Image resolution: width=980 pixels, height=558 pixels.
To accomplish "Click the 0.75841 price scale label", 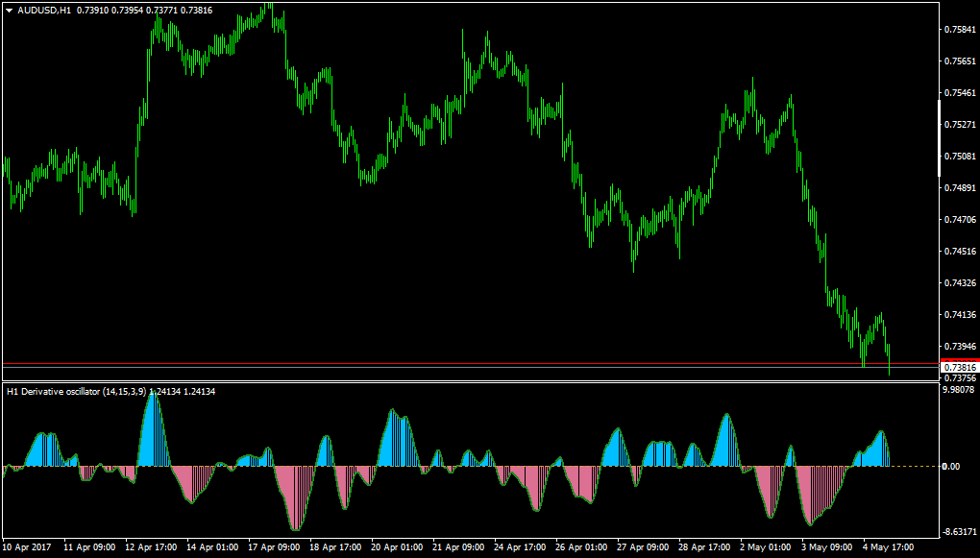I will [x=960, y=30].
